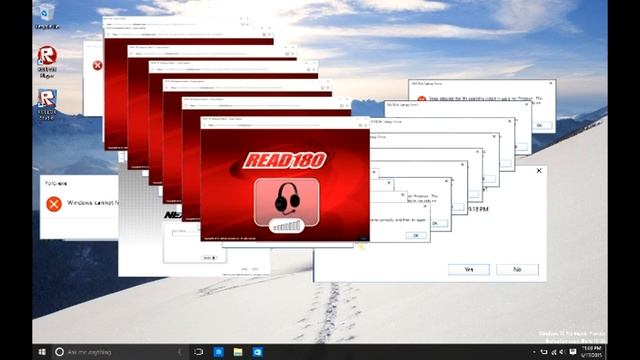Click the button below the login dialog's text field
The image size is (640, 360).
point(209,258)
